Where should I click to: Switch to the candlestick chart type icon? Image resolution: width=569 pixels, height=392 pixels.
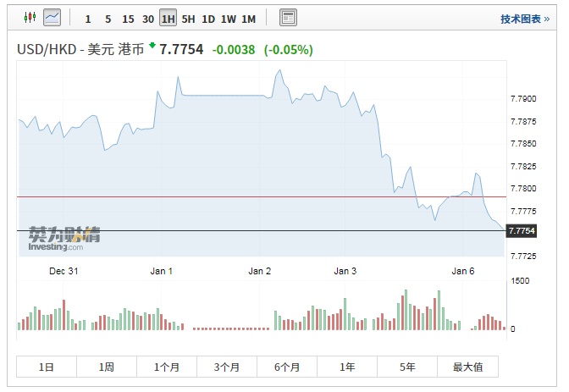pyautogui.click(x=30, y=18)
